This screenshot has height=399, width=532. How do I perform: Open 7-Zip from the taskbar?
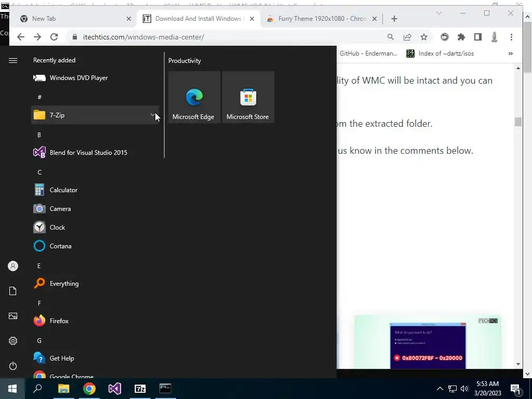[x=140, y=389]
